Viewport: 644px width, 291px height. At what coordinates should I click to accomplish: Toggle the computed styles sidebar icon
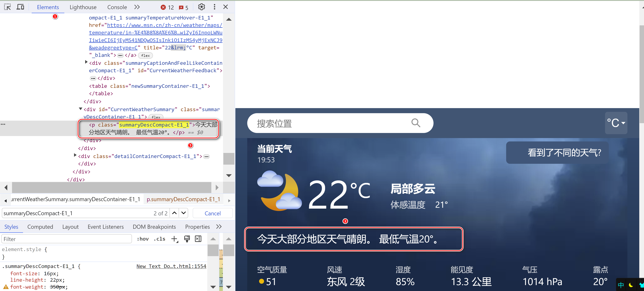(x=198, y=239)
